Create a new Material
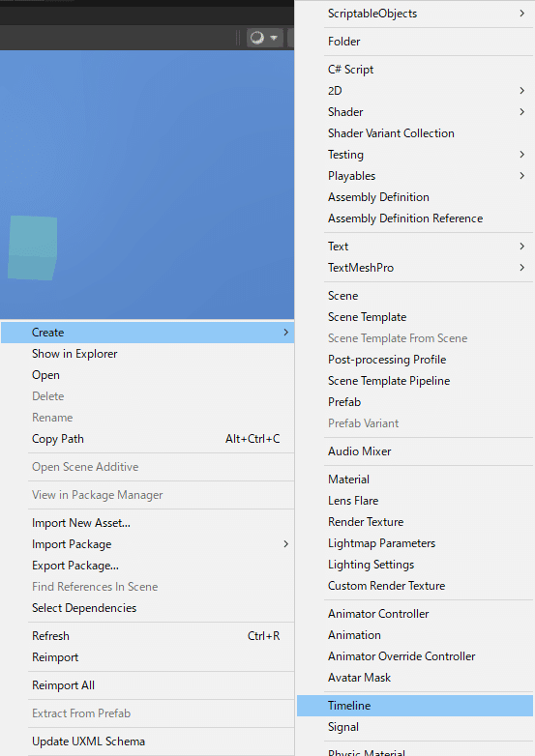 pos(349,480)
